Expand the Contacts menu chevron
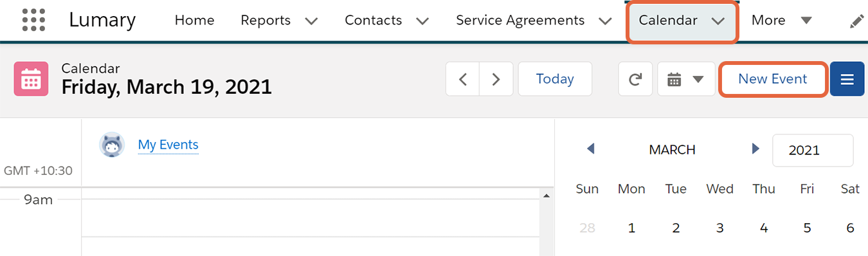 click(x=422, y=21)
